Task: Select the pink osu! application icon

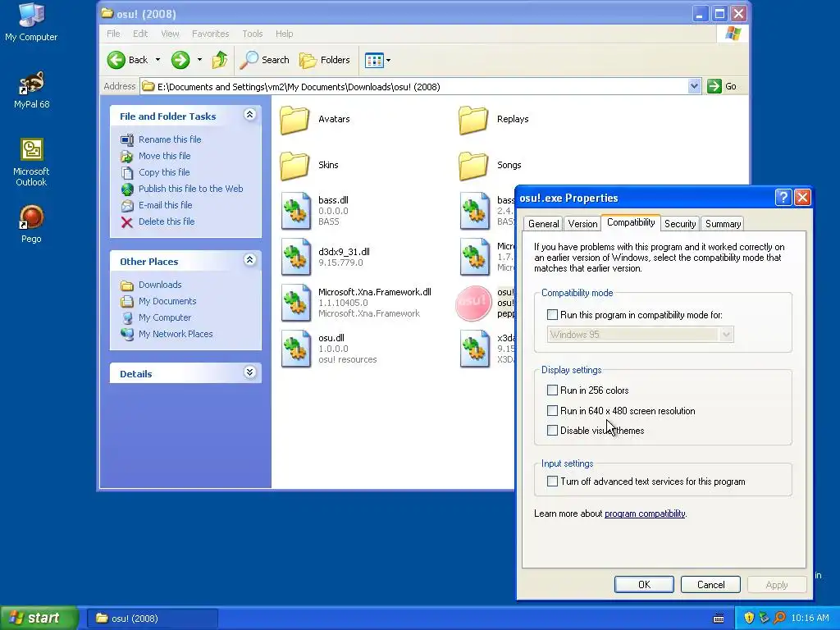Action: point(473,304)
